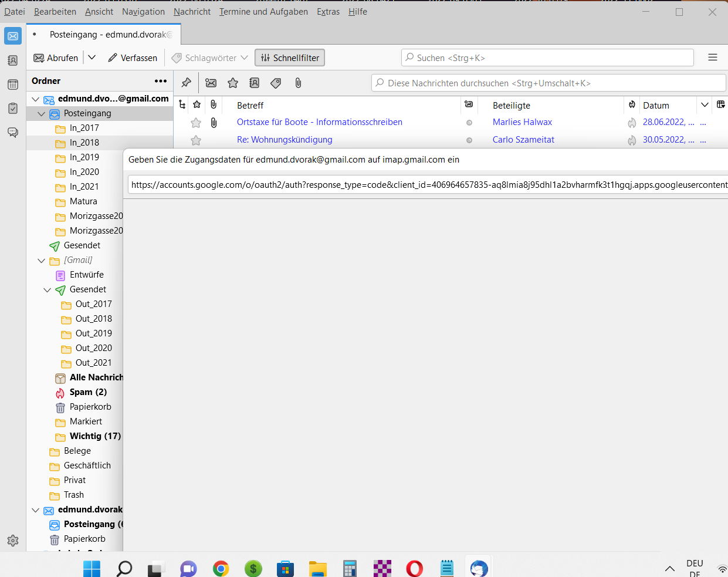Image resolution: width=728 pixels, height=577 pixels.
Task: Open the tasks icon in sidebar
Action: click(13, 109)
